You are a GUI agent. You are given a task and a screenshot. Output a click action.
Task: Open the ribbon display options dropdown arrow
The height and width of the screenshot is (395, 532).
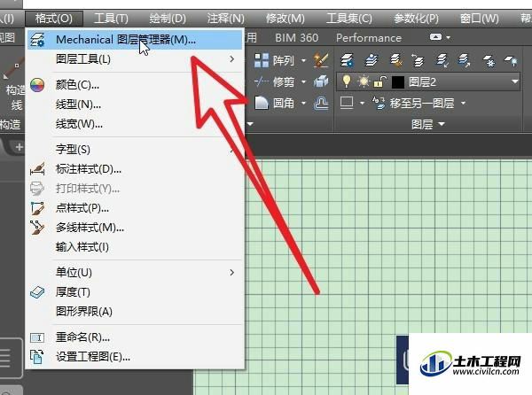tap(448, 37)
